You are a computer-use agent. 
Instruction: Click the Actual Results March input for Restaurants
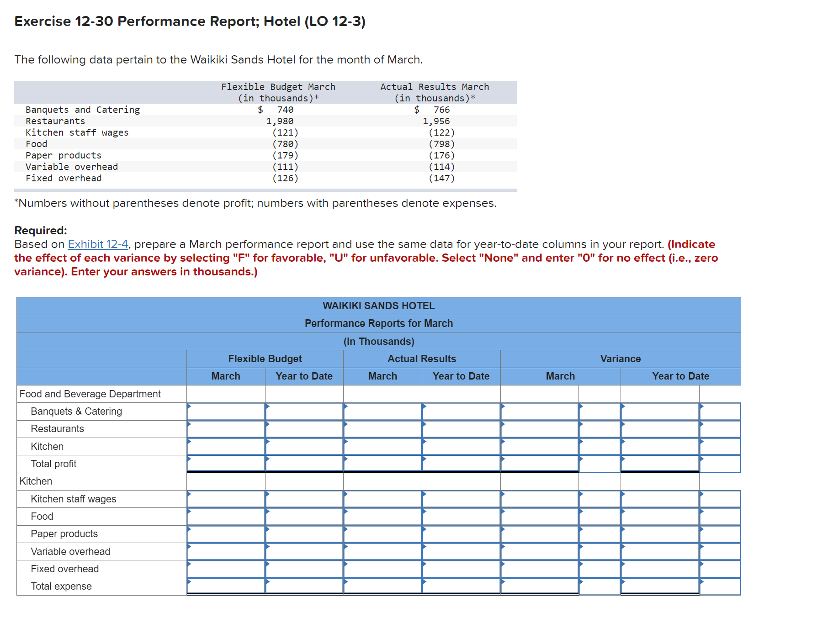[x=383, y=428]
